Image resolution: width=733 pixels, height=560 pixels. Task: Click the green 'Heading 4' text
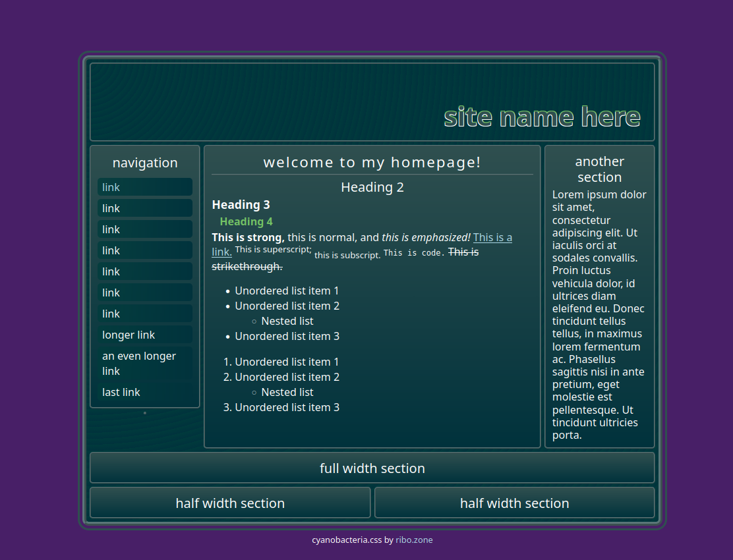(246, 221)
